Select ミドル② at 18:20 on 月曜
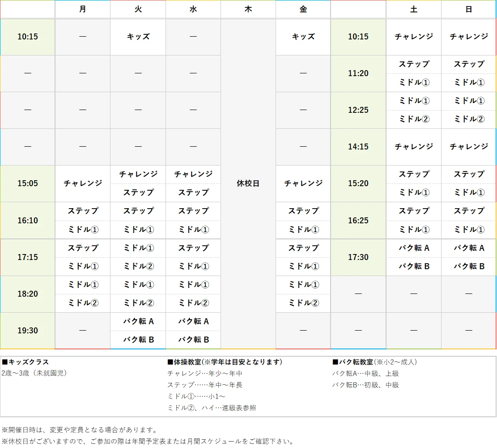The height and width of the screenshot is (448, 497). (x=83, y=303)
